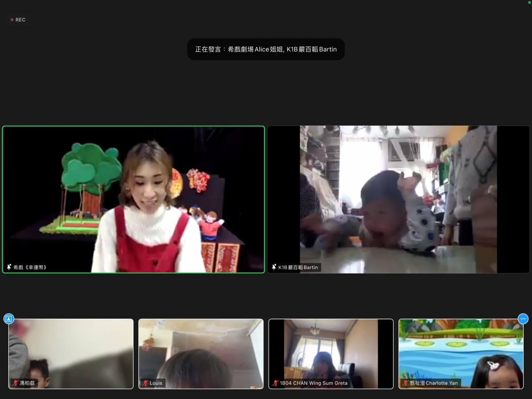Click the name label Louis

[156, 383]
